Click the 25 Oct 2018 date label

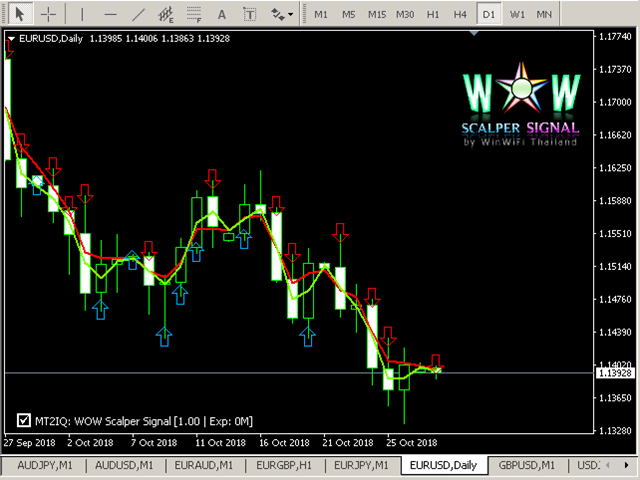point(411,443)
